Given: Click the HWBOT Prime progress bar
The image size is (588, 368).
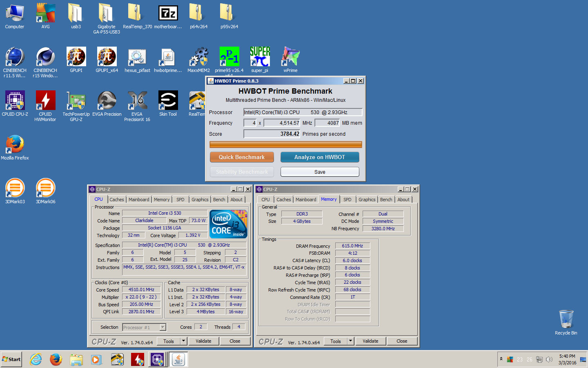Looking at the screenshot, I should coord(286,144).
